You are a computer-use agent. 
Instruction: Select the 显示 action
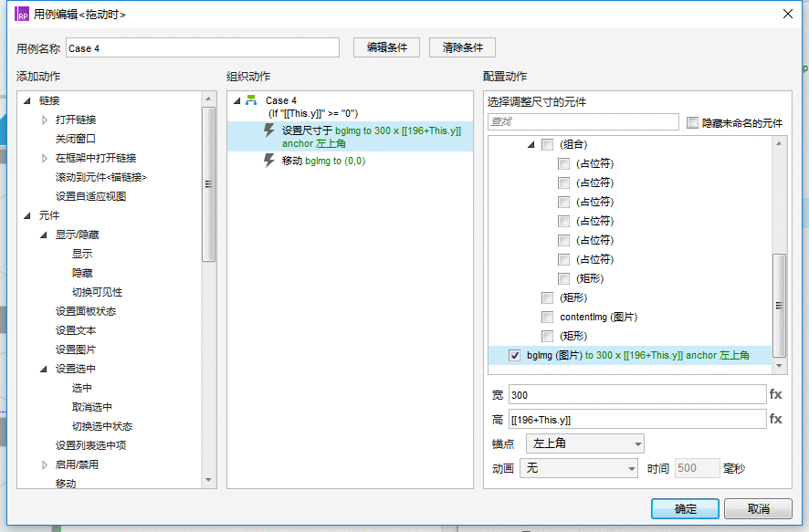pos(82,254)
